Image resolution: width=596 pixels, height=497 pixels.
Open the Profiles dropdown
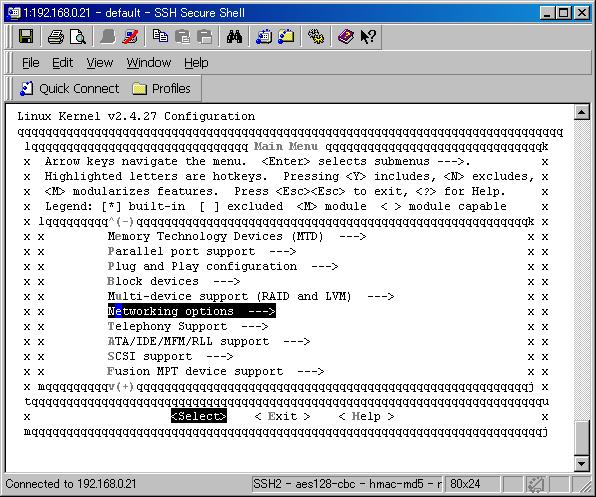(x=161, y=89)
